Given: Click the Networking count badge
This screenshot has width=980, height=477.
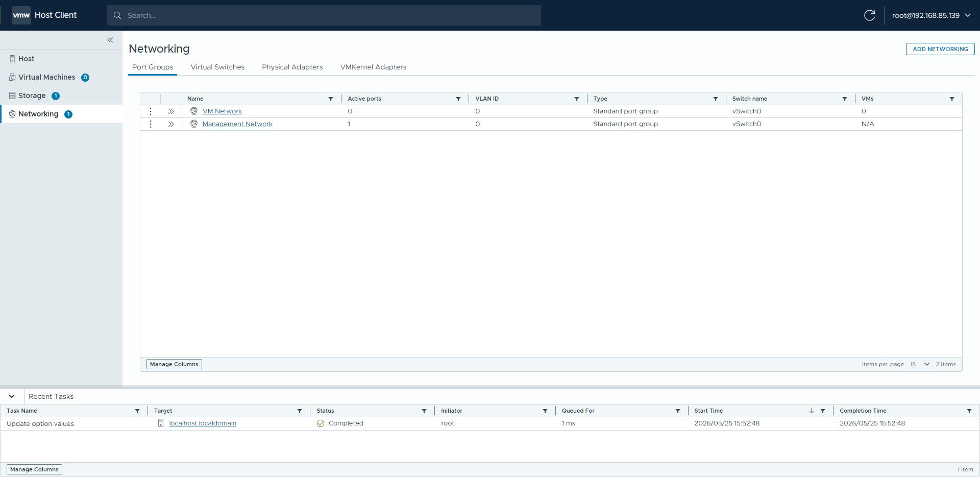Looking at the screenshot, I should click(x=68, y=114).
